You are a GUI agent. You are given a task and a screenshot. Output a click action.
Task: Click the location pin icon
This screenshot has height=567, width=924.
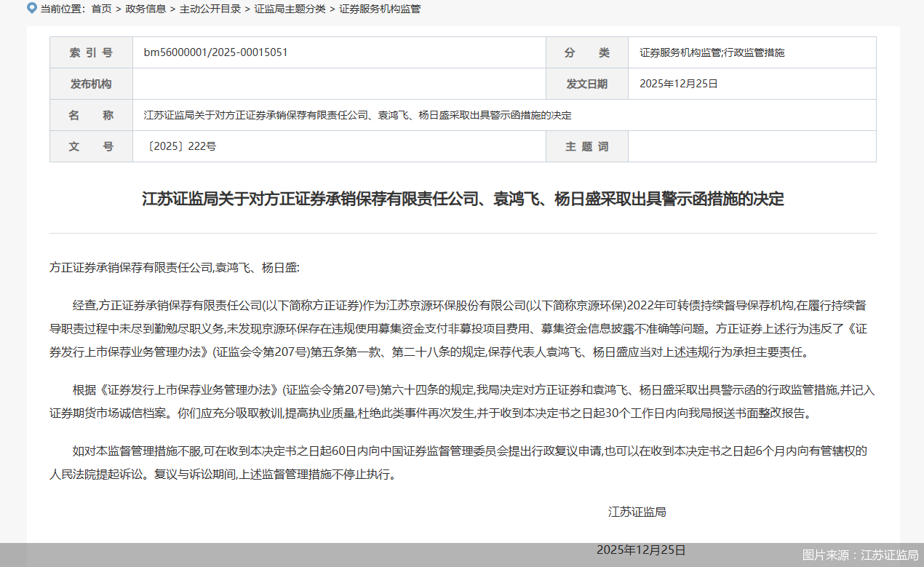tap(31, 9)
